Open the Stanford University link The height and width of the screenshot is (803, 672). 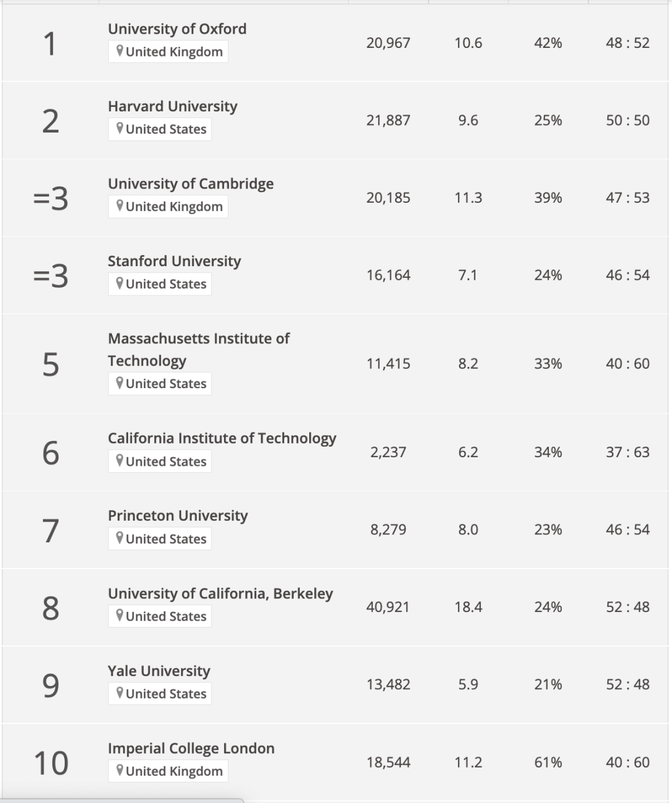coord(174,261)
